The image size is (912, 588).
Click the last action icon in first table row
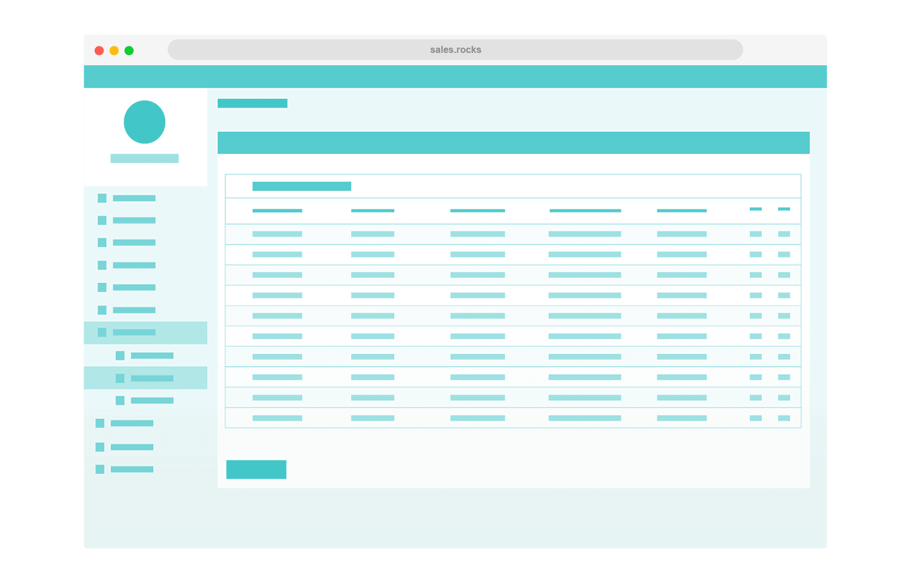coord(784,234)
